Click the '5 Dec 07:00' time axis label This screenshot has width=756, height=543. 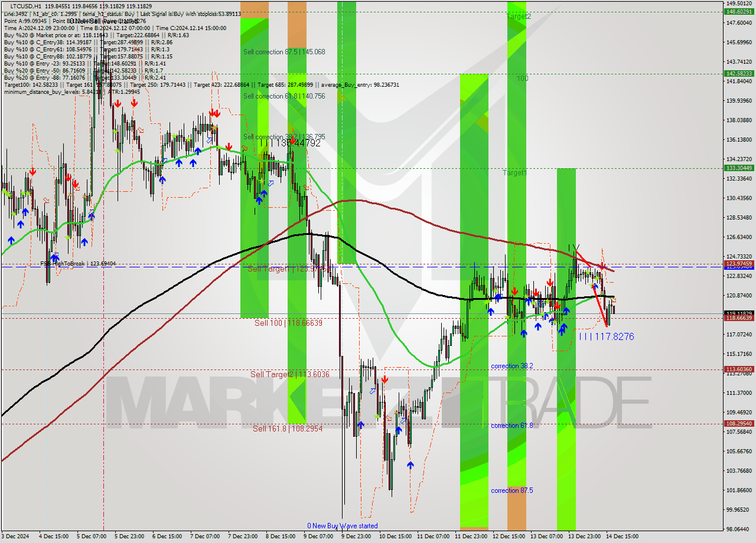[x=92, y=537]
